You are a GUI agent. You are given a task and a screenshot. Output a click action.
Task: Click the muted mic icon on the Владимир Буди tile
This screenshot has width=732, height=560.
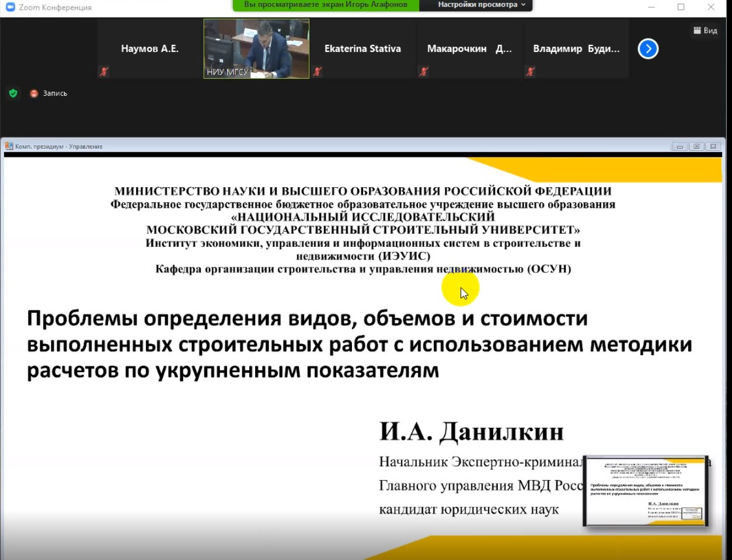point(531,72)
